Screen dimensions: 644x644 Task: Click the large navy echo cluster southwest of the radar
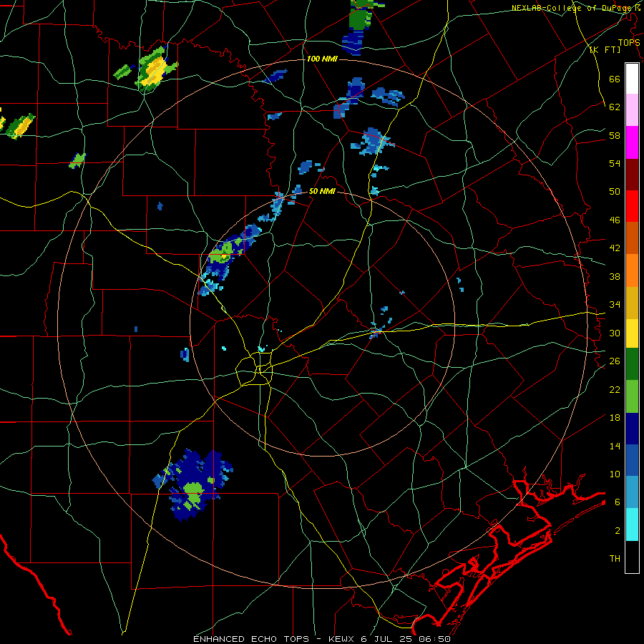click(x=193, y=484)
